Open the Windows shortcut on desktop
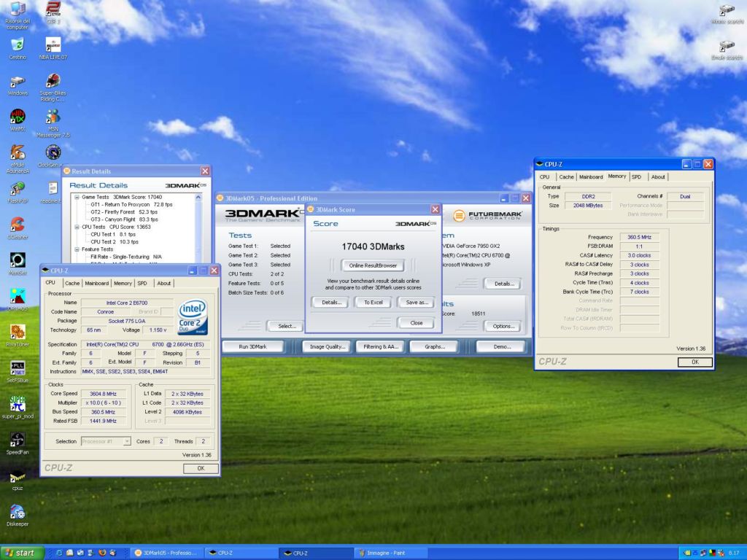The width and height of the screenshot is (747, 560). [x=18, y=86]
